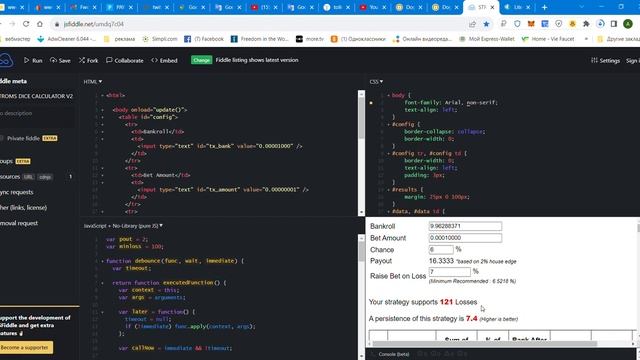640x360 pixels.
Task: Click the yellow lint warning dot in CSS
Action: (x=371, y=103)
